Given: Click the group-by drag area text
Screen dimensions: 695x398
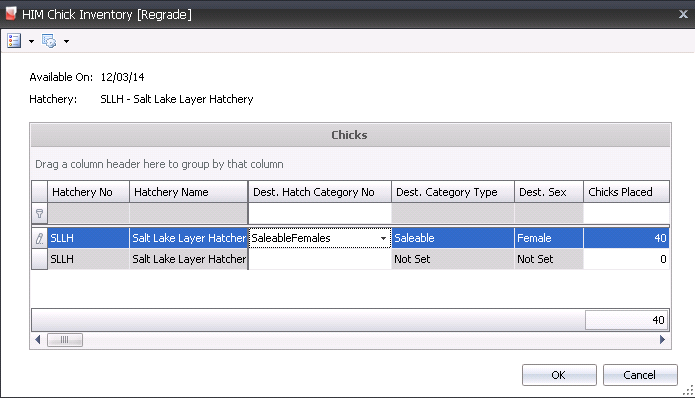Looking at the screenshot, I should click(159, 164).
